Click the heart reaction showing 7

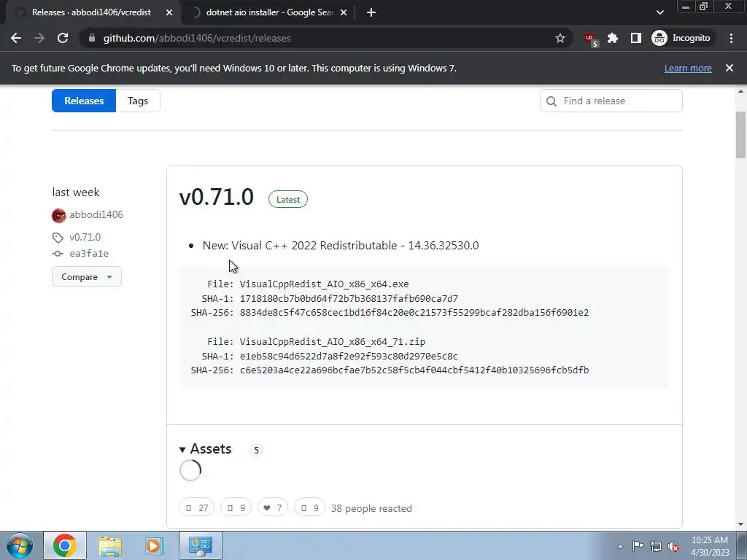pyautogui.click(x=273, y=508)
